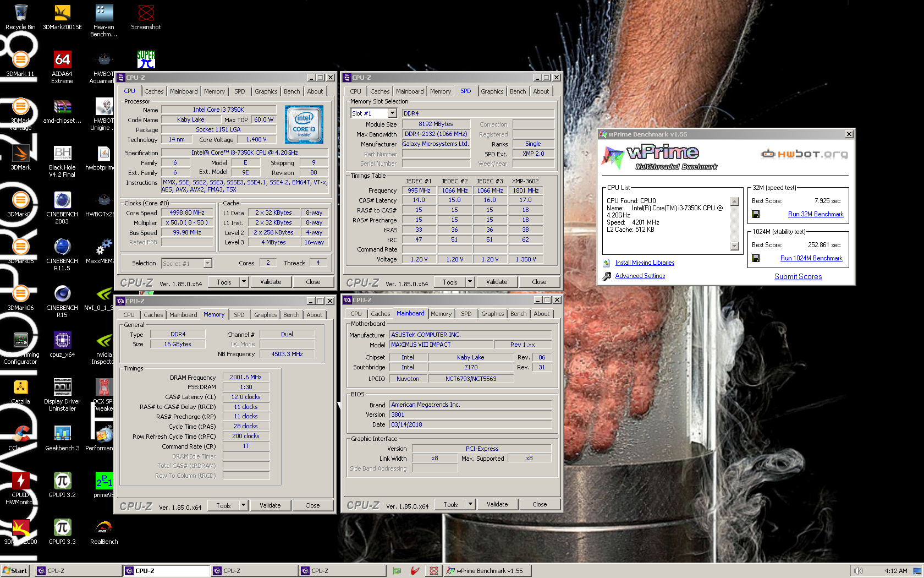Open Black Hole V4.2 Final icon

point(62,161)
